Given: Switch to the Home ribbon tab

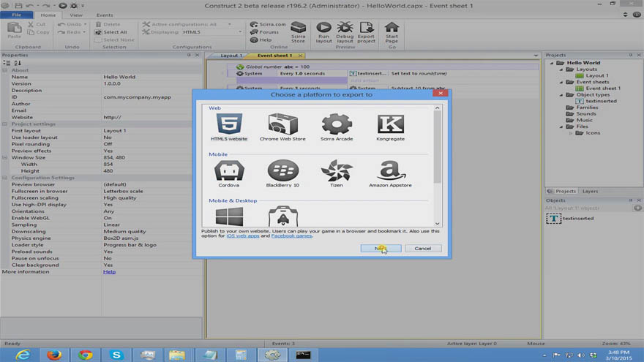Looking at the screenshot, I should 48,15.
